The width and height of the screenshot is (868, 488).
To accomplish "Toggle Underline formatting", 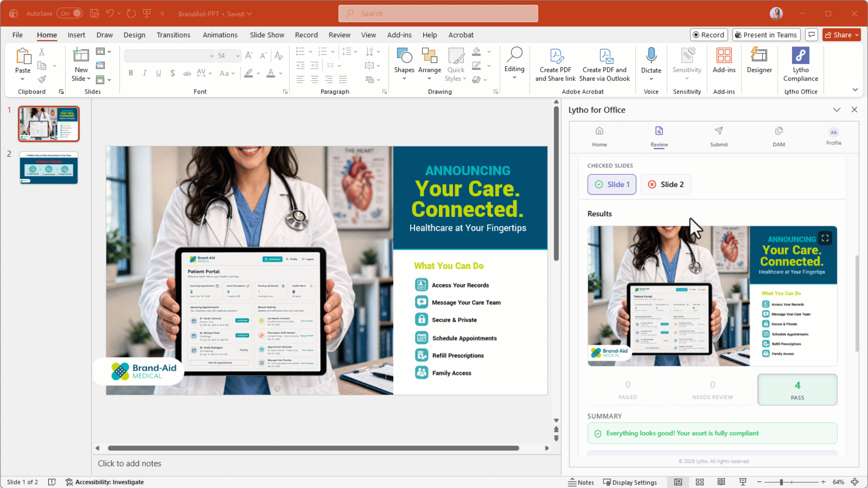I will 159,73.
